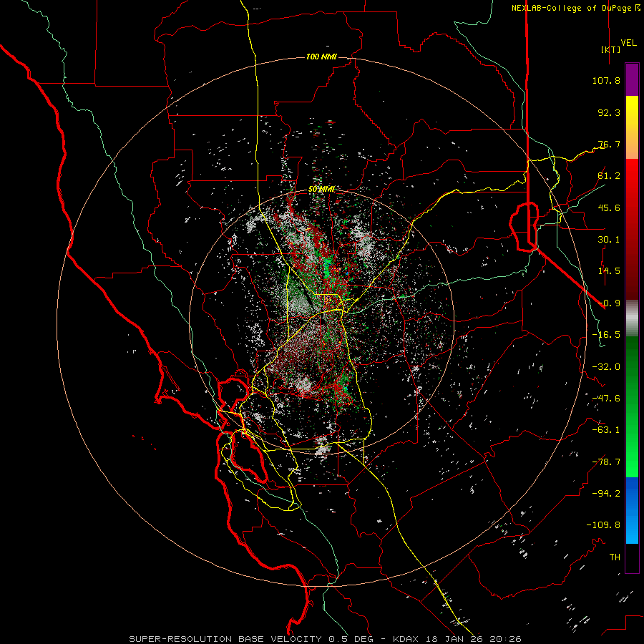Click the -47.6 velocity scale value
This screenshot has width=644, height=644.
click(x=606, y=399)
